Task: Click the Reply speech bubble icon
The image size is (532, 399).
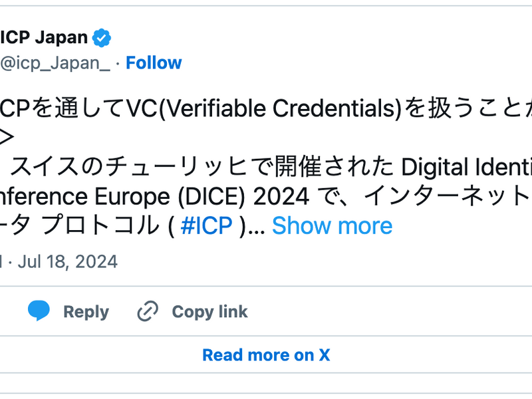Action: [39, 311]
